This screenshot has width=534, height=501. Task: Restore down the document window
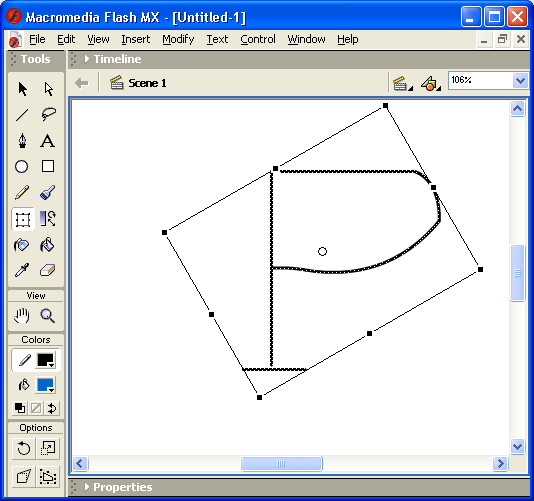(502, 39)
